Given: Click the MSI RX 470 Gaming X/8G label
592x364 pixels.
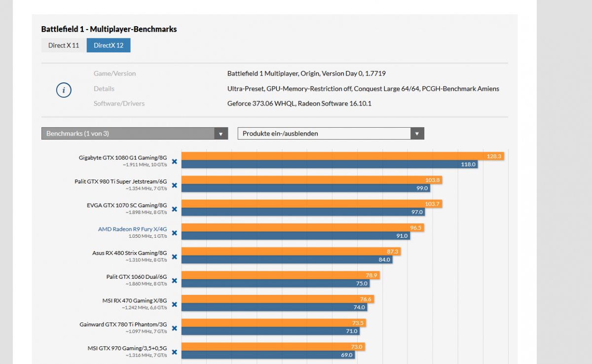Looking at the screenshot, I should (135, 300).
